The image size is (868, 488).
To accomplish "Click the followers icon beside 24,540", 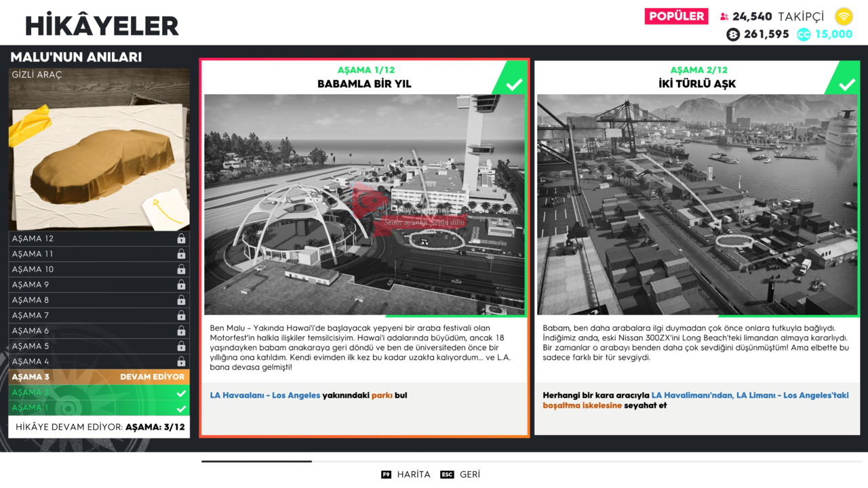I will 724,17.
